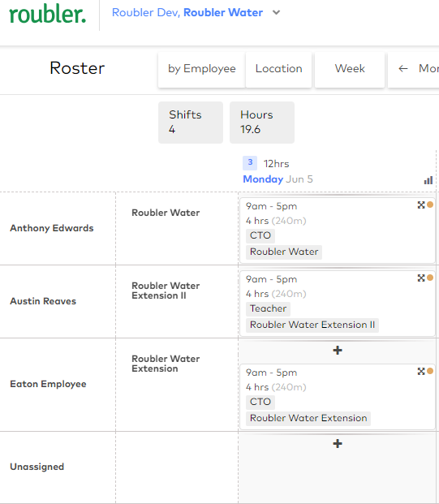Screen dimensions: 439x504
Task: Select the CTO tag on Eaton Employee's shift
Action: 260,402
